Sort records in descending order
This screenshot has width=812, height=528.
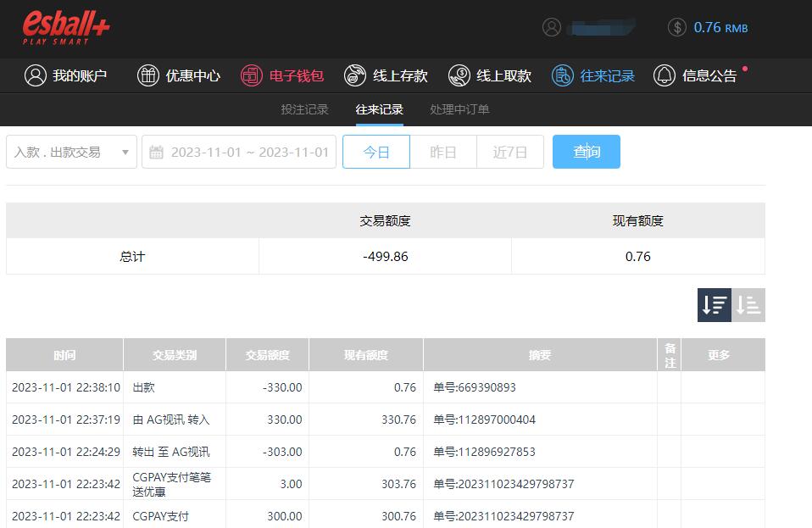pyautogui.click(x=714, y=305)
